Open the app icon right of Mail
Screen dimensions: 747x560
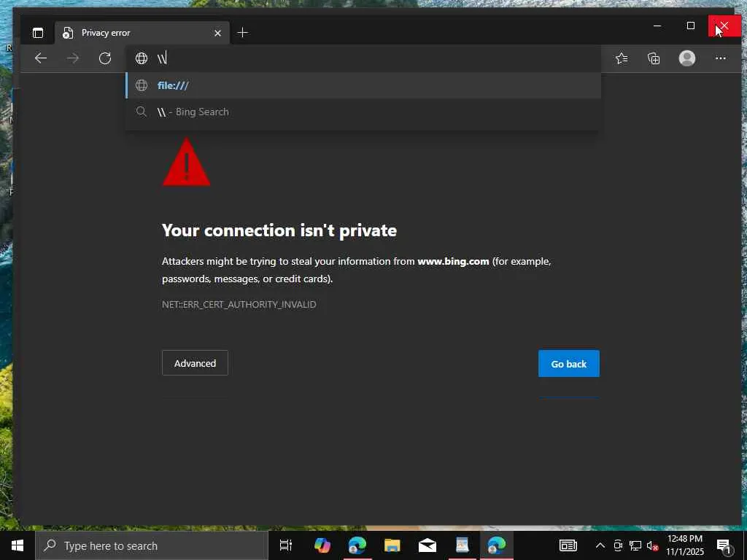coord(462,545)
